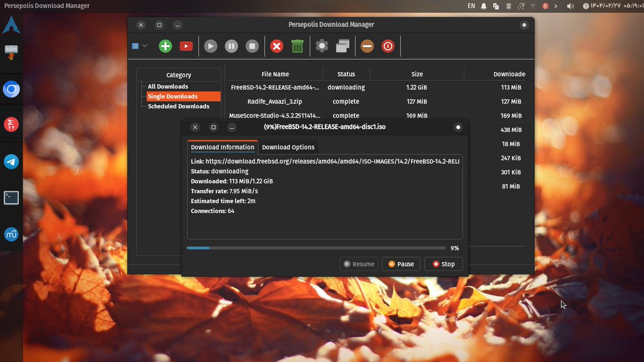Image resolution: width=644 pixels, height=362 pixels.
Task: Exit Persepolis with the red power icon
Action: pos(388,47)
